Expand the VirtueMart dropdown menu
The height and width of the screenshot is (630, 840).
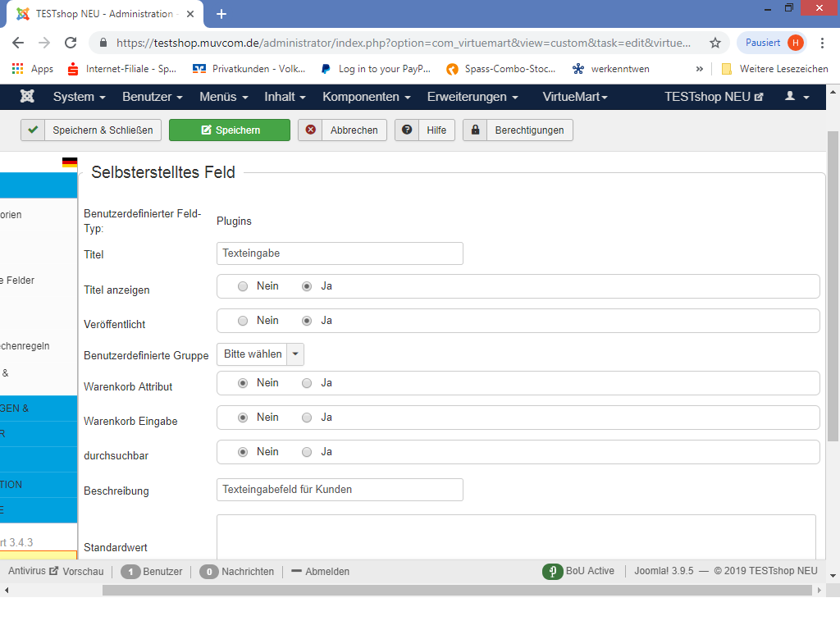(575, 97)
